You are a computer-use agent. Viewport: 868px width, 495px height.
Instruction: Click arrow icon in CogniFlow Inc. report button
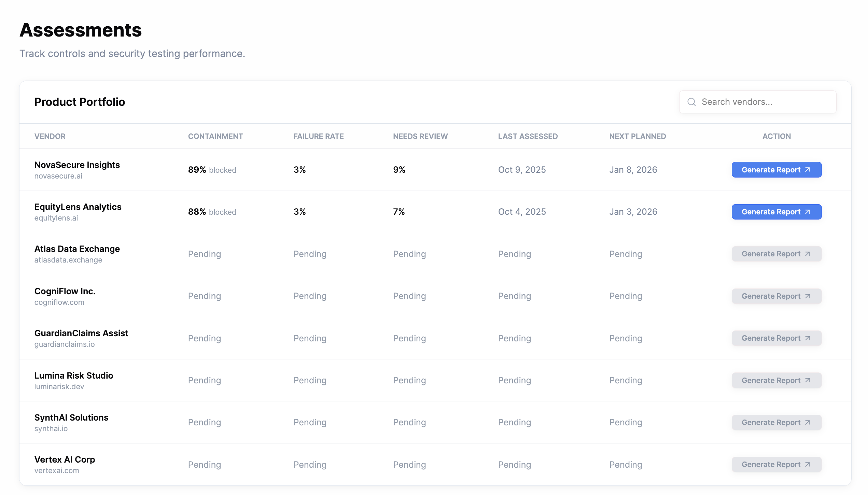808,296
